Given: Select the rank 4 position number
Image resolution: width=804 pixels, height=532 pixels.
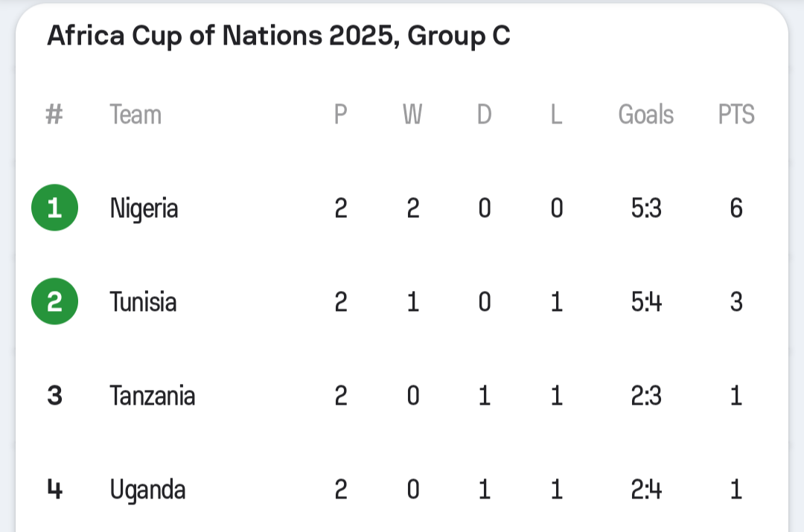Looking at the screenshot, I should (x=54, y=490).
